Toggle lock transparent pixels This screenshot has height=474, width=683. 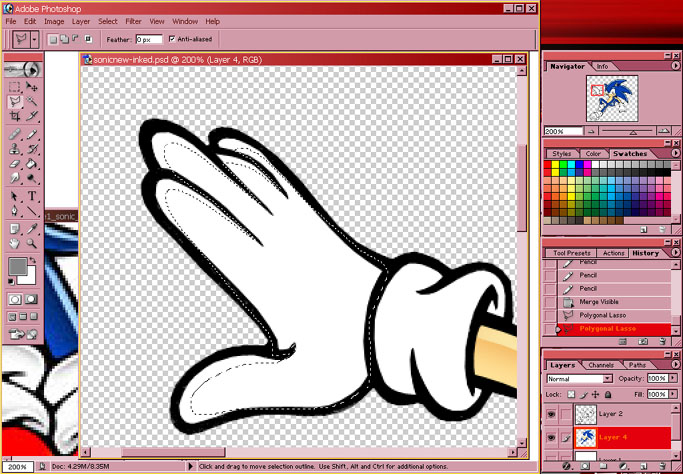coord(571,394)
